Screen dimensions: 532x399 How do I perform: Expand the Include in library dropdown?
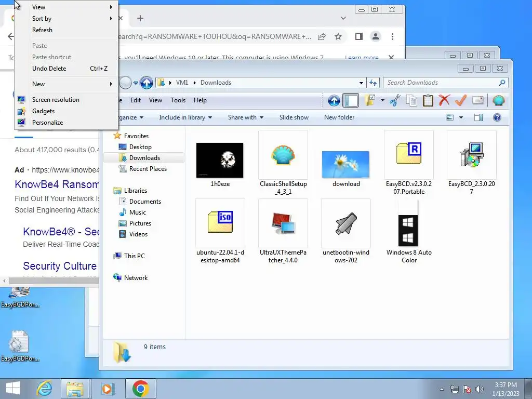coord(185,117)
